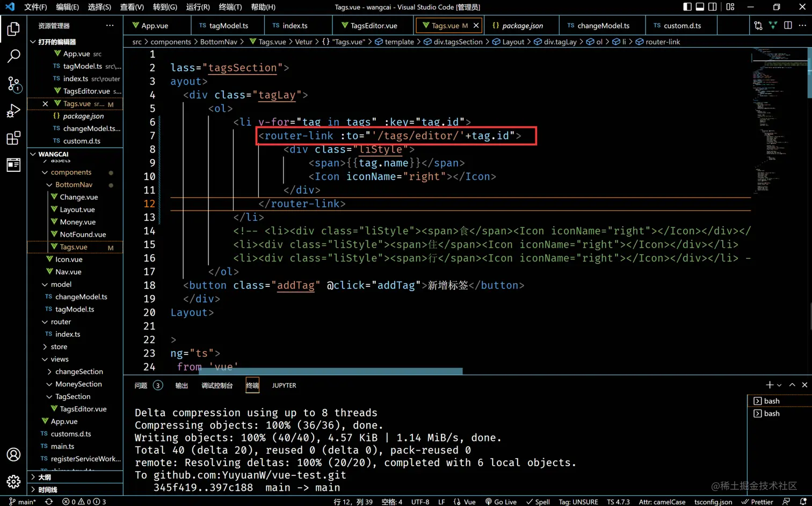Toggle primary sidebar layout button
The image size is (812, 506).
pyautogui.click(x=687, y=7)
